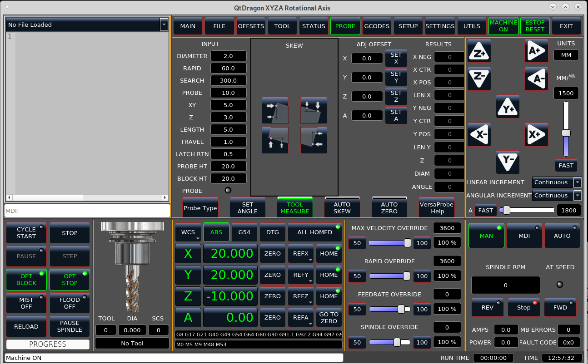The height and width of the screenshot is (364, 588).
Task: Set rapid override to 50
Action: pos(357,276)
